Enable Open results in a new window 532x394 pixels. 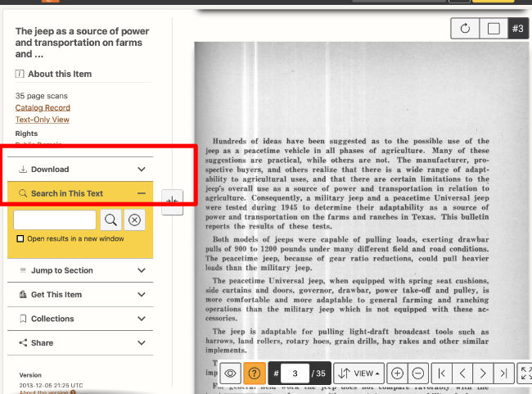tap(20, 239)
